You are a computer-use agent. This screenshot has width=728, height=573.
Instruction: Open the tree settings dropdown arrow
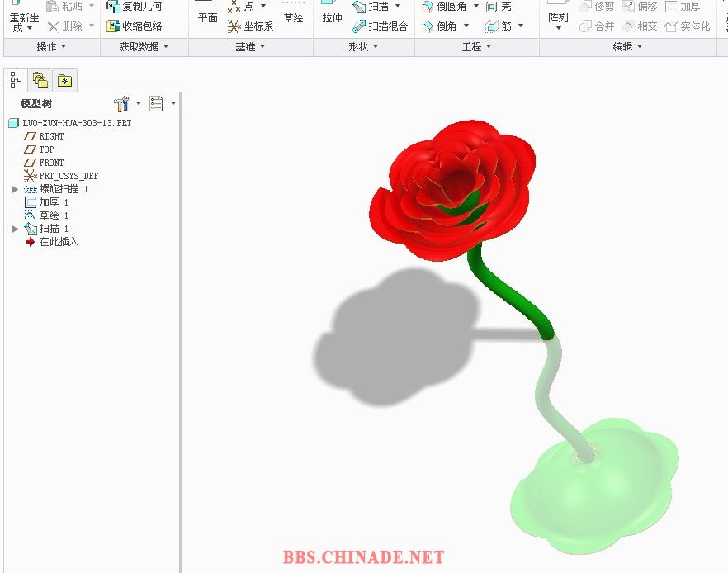tap(139, 103)
